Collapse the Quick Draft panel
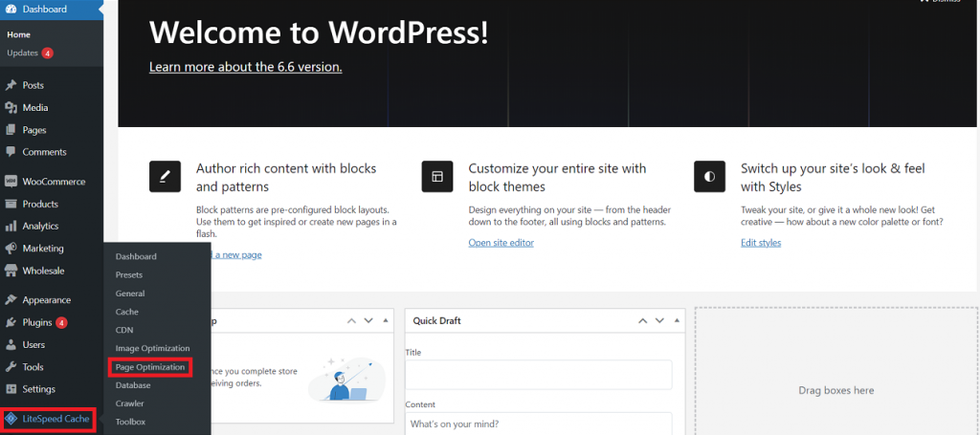980x435 pixels. pos(677,321)
